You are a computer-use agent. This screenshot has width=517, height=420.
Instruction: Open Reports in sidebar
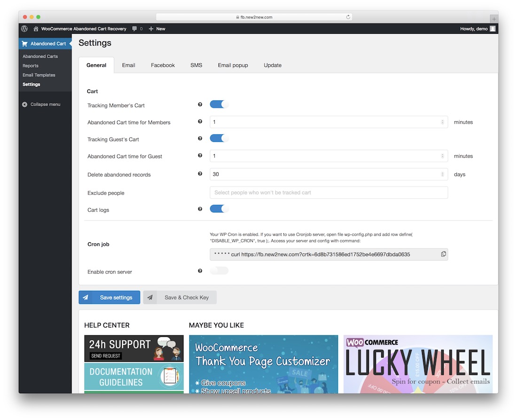31,66
